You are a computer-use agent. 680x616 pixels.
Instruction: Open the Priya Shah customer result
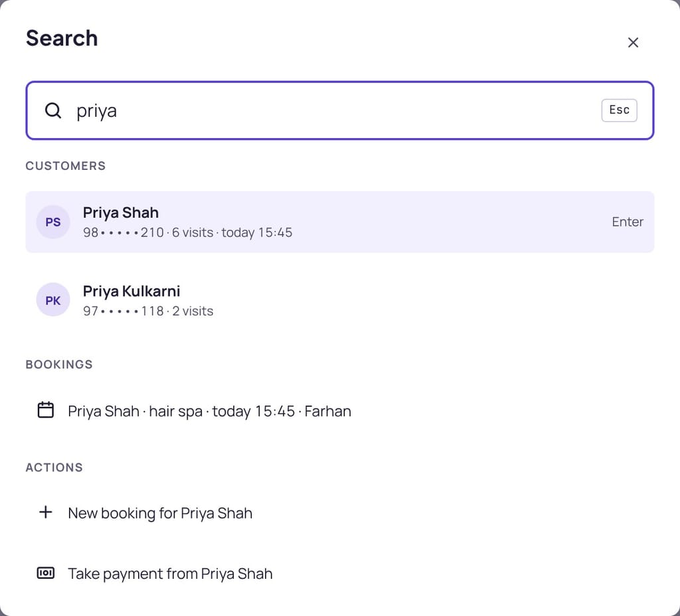[339, 222]
